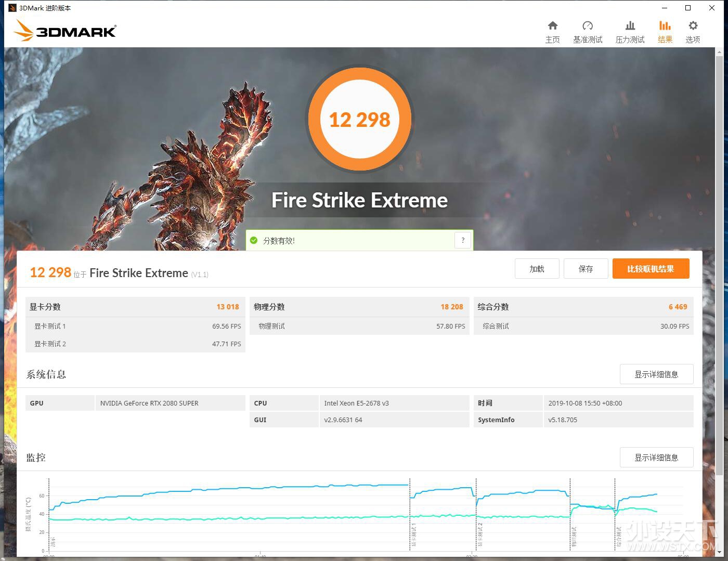The height and width of the screenshot is (561, 728).
Task: Maximize the 3DMark window
Action: point(688,8)
